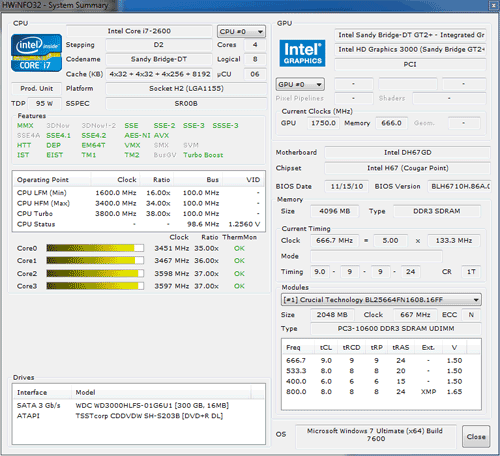
Task: Select the CPU Turbo row
Action: (x=139, y=214)
